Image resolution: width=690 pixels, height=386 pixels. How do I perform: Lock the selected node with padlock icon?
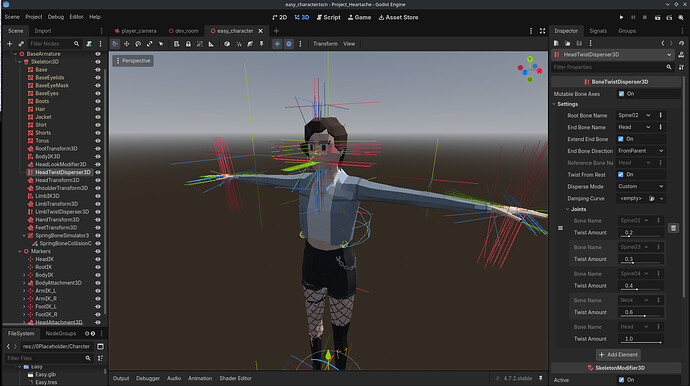188,44
